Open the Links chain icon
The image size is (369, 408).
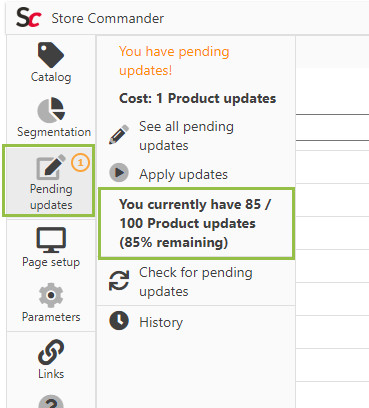coord(51,352)
